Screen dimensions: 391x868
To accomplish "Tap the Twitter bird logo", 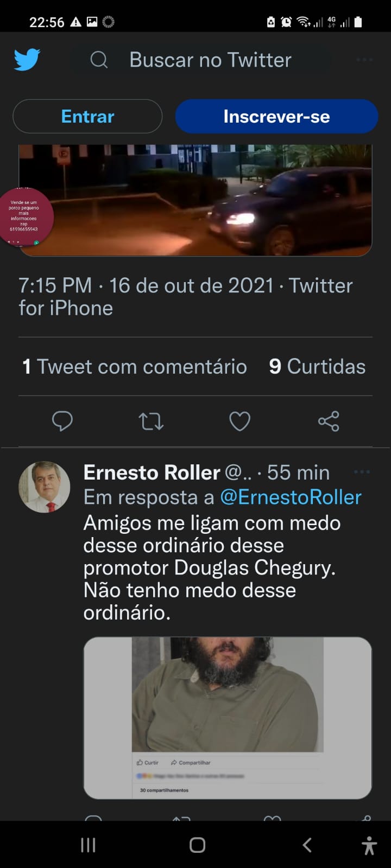I will (x=27, y=60).
